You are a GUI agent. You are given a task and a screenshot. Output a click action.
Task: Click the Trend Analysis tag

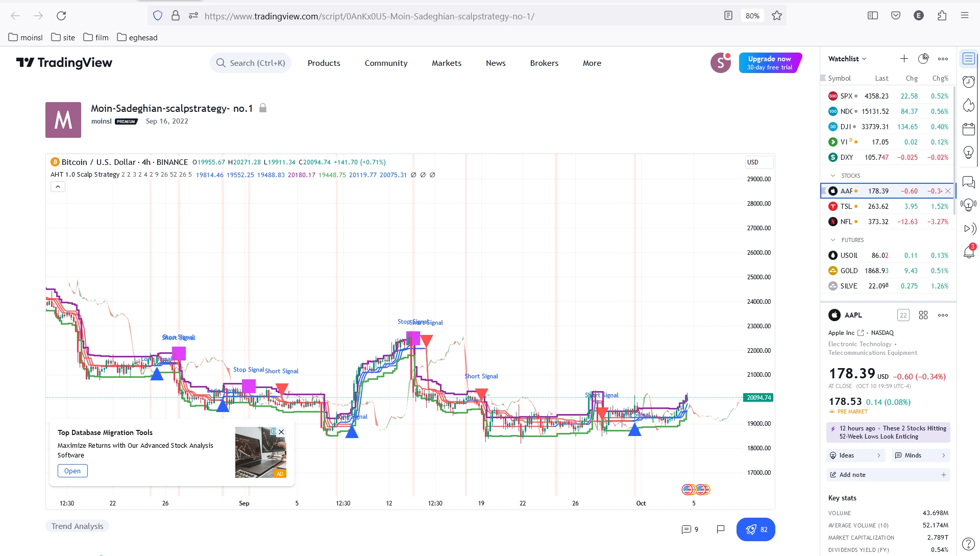tap(77, 526)
